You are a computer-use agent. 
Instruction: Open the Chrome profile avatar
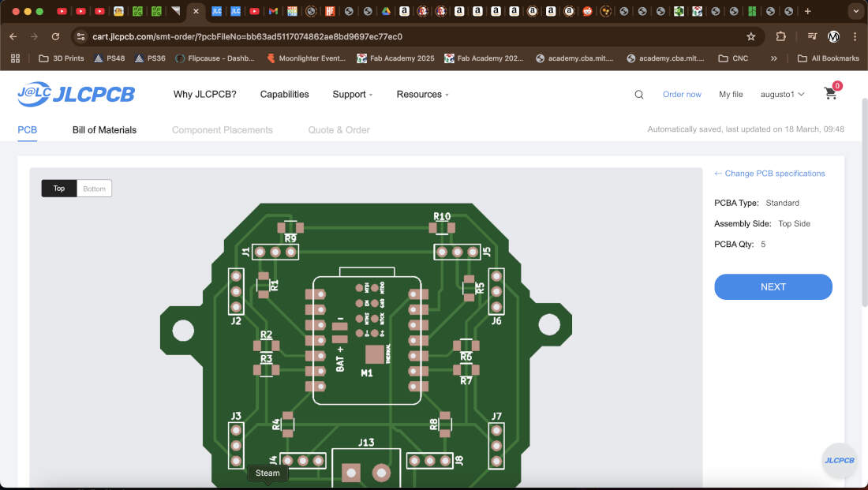833,36
